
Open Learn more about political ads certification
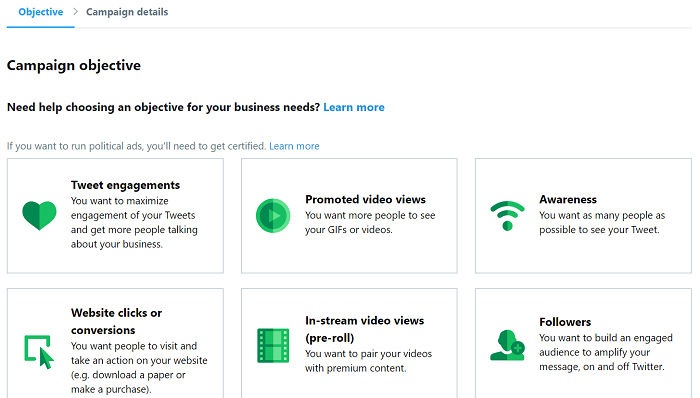click(x=294, y=146)
